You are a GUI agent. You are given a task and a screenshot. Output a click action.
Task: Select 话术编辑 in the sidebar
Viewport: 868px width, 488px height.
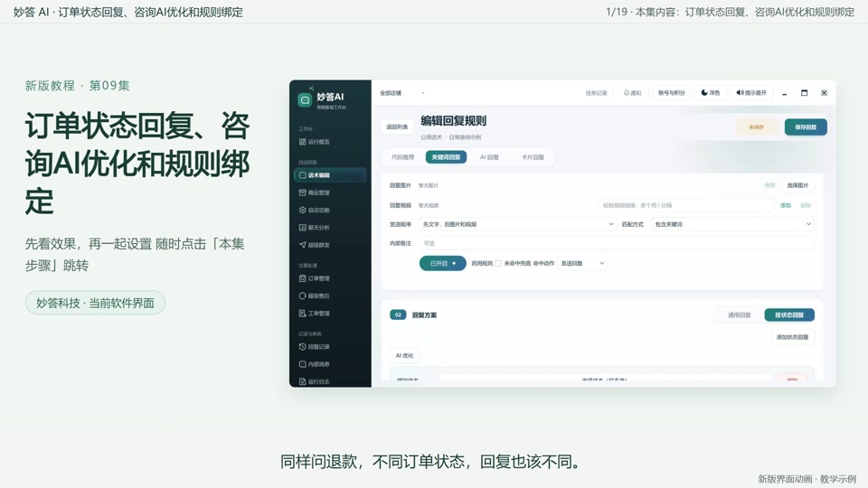pos(330,174)
